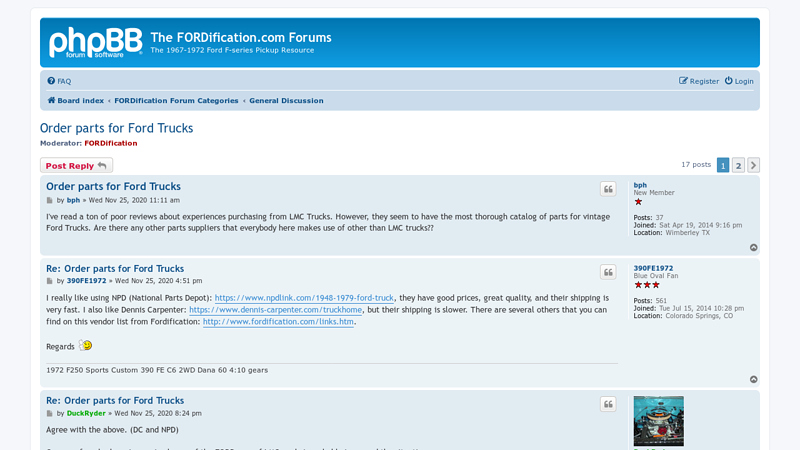Open the npdlink.com 1948-1979 ford truck link

[304, 298]
